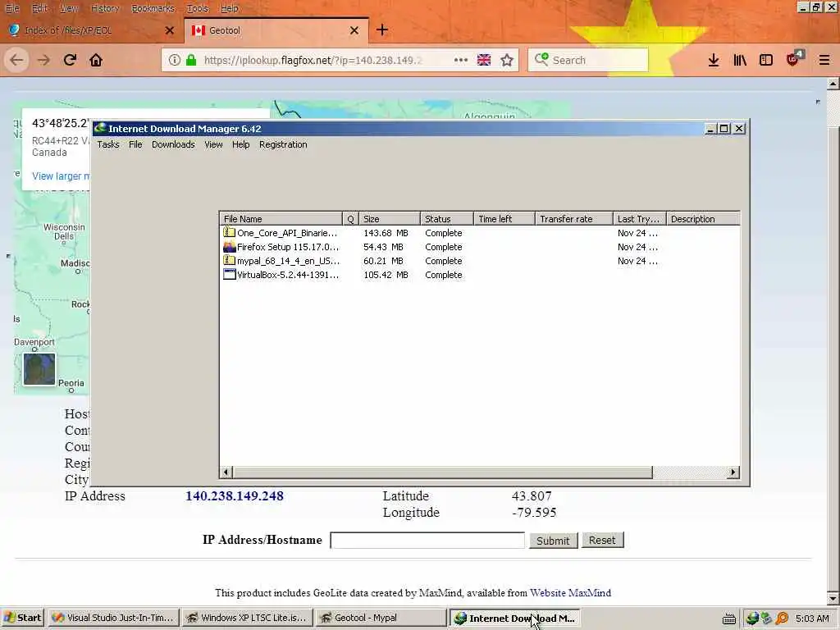840x630 pixels.
Task: Click the UK flag Flagfox icon
Action: pyautogui.click(x=484, y=60)
